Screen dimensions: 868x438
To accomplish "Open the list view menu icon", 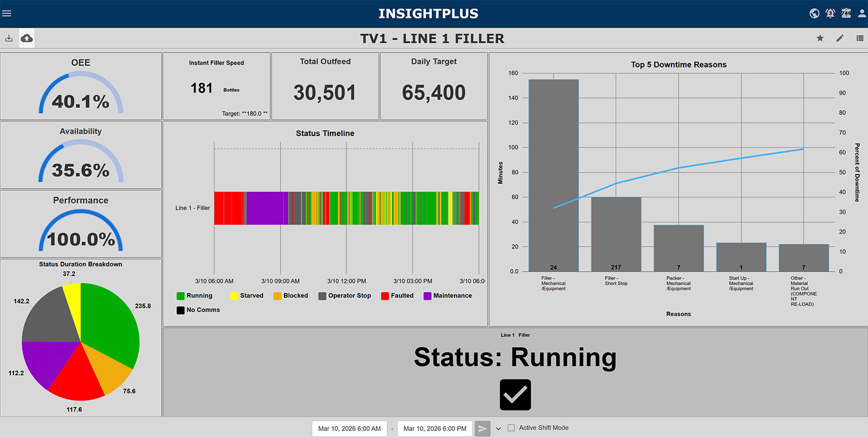I will tap(860, 38).
